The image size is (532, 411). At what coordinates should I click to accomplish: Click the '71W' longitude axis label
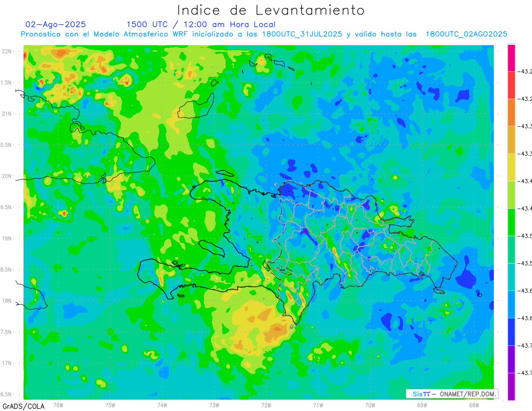coord(318,405)
